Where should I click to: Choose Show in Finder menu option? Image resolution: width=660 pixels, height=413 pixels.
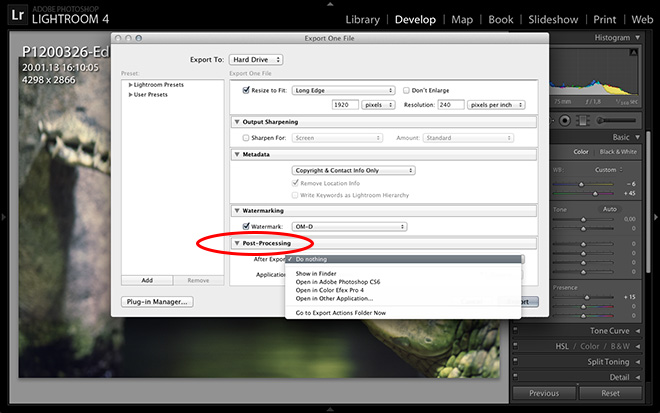pos(403,274)
